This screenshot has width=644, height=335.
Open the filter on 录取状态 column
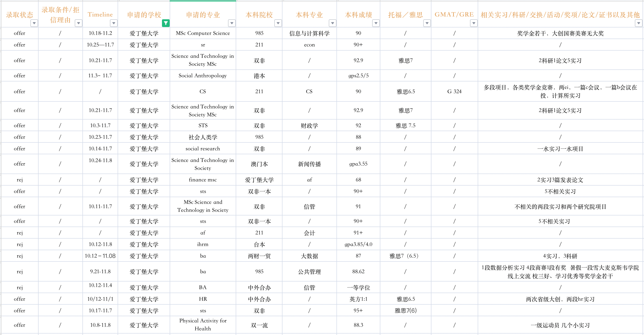[34, 24]
